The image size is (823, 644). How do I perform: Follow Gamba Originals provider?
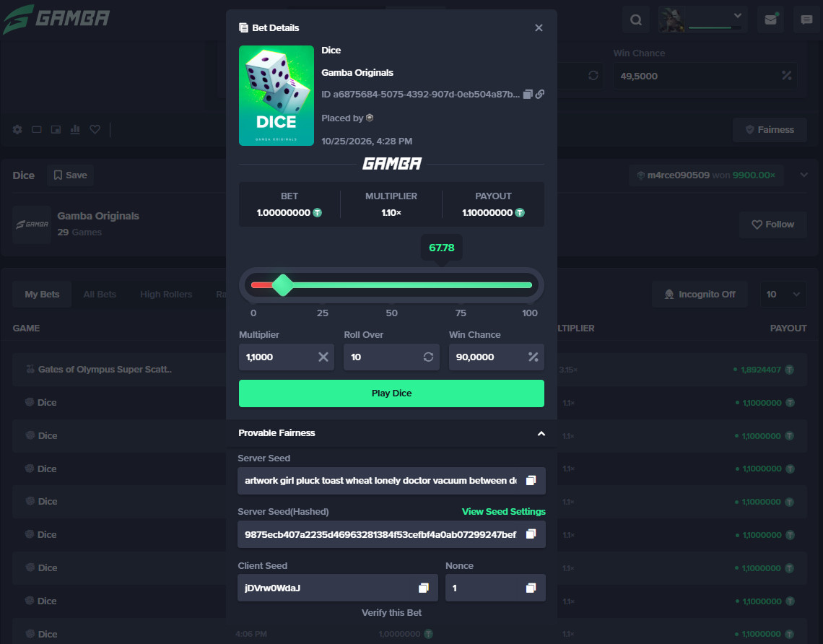772,225
